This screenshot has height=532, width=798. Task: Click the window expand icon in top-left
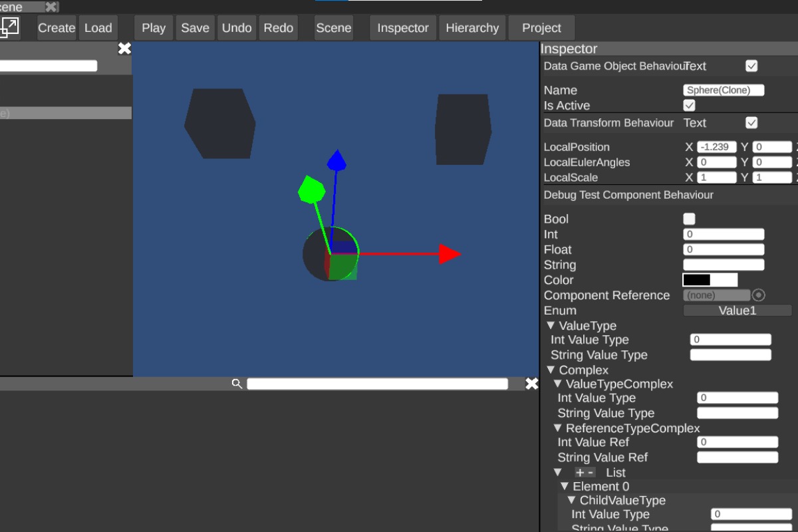[x=10, y=27]
